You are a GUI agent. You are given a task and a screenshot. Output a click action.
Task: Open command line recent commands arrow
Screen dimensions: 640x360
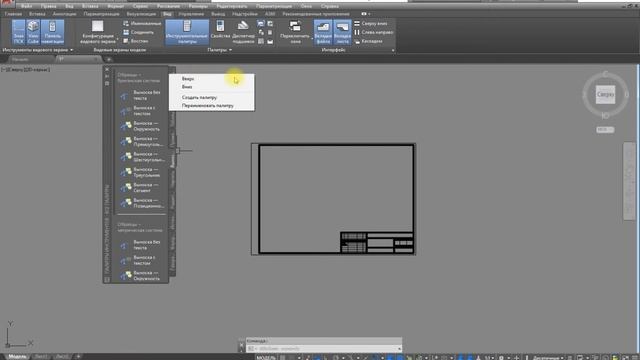[x=399, y=349]
